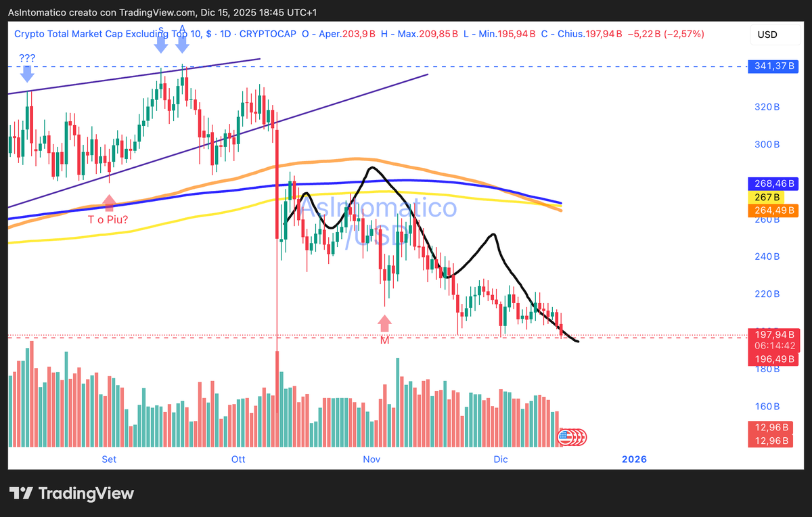
Task: Click the TradingView logo at the bottom
Action: click(x=71, y=493)
